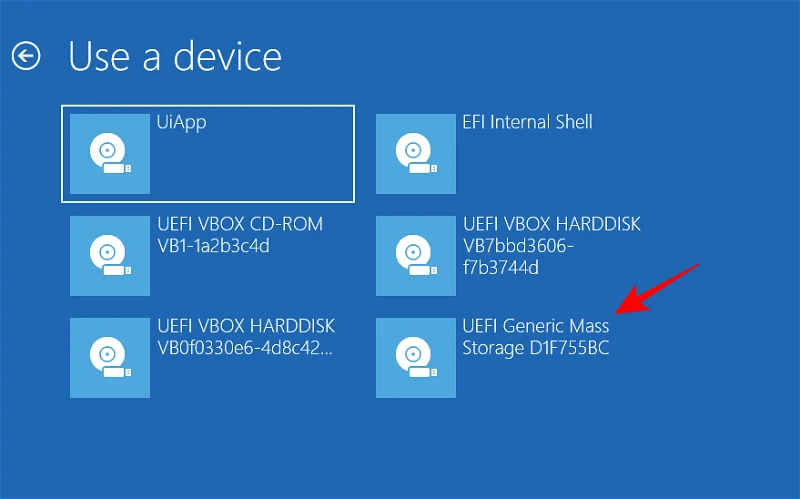Screen dimensions: 800x499
Task: Click drive icon for HARDDISK VB0f0330e6
Action: coord(110,357)
